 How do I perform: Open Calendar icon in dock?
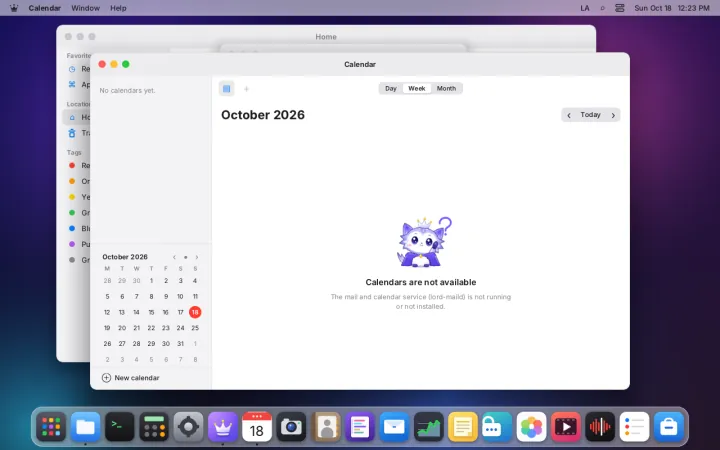(257, 427)
